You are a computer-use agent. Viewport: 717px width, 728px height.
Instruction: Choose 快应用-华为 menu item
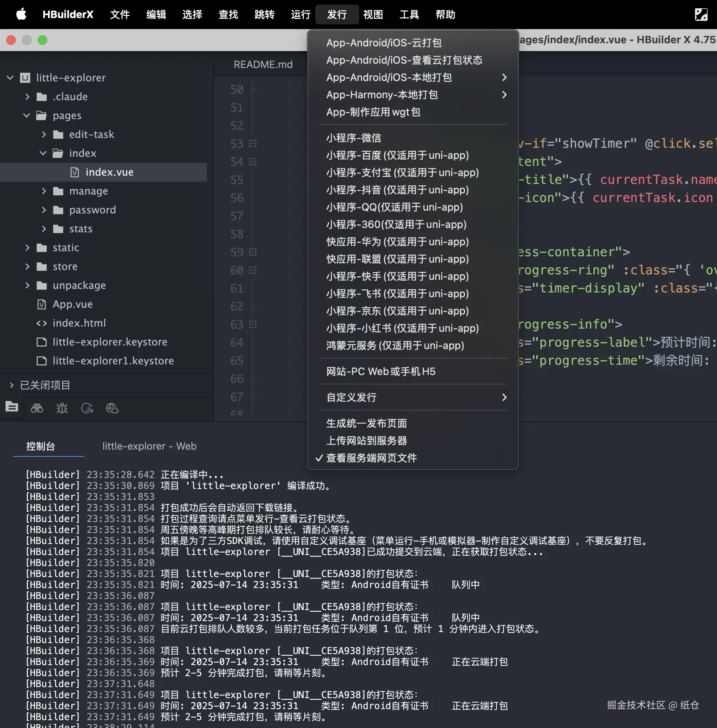pyautogui.click(x=413, y=242)
